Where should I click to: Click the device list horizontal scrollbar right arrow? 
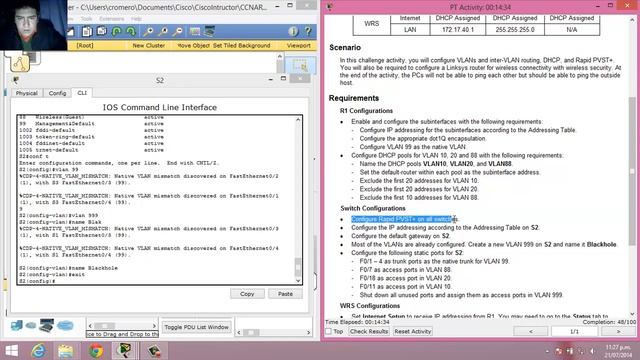click(x=154, y=326)
